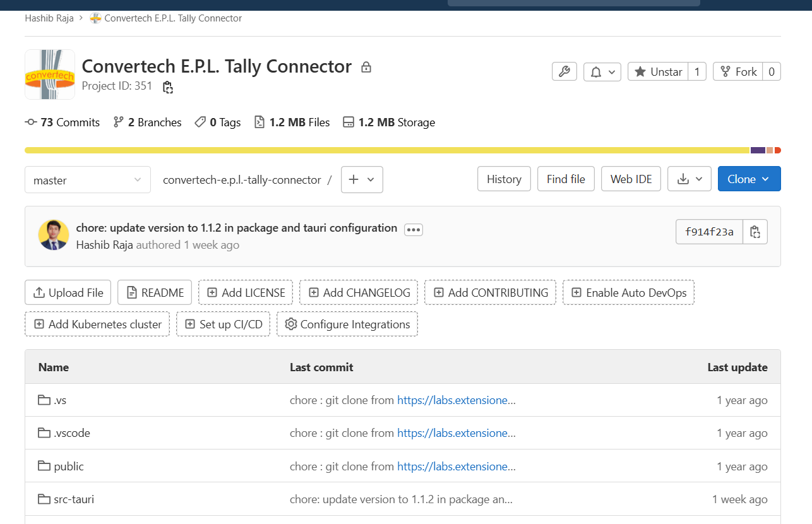Viewport: 812px width, 524px height.
Task: Open the download source code dropdown
Action: (689, 179)
